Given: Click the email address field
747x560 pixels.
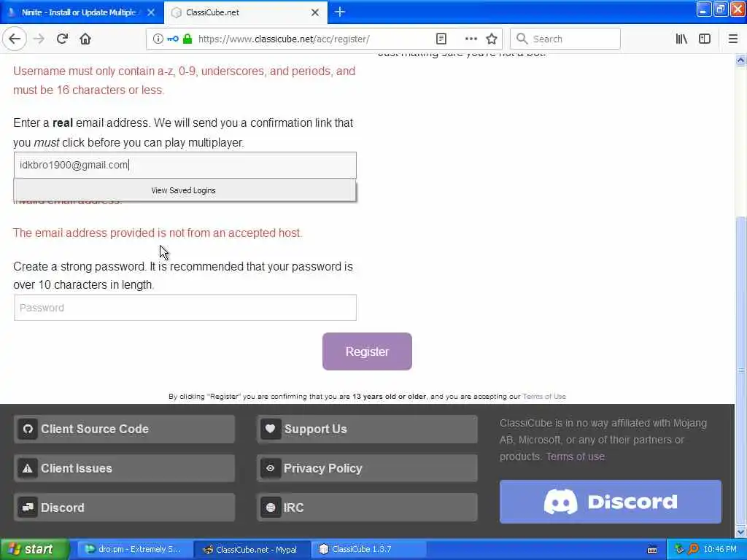Looking at the screenshot, I should coord(185,165).
